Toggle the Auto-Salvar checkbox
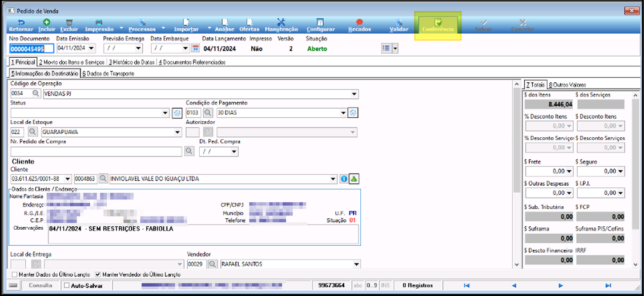 [67, 285]
